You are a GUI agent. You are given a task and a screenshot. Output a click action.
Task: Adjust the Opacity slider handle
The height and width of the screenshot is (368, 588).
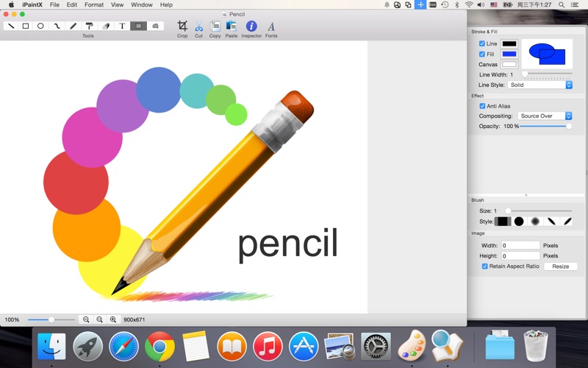point(569,127)
